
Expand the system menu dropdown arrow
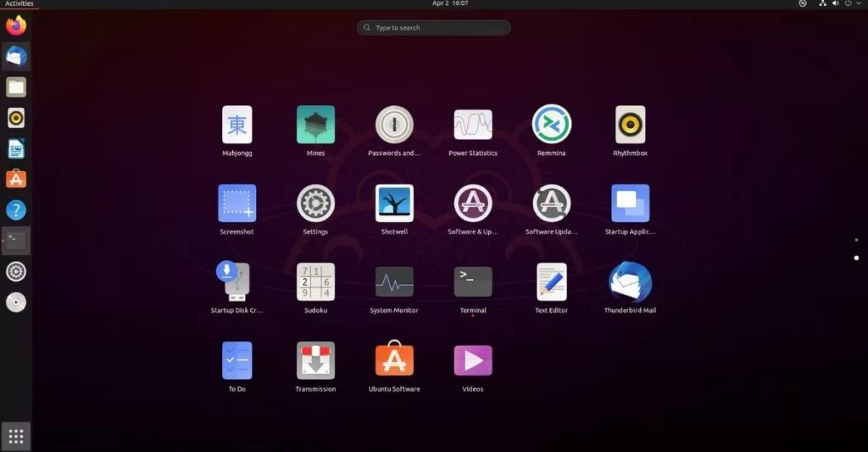click(859, 3)
